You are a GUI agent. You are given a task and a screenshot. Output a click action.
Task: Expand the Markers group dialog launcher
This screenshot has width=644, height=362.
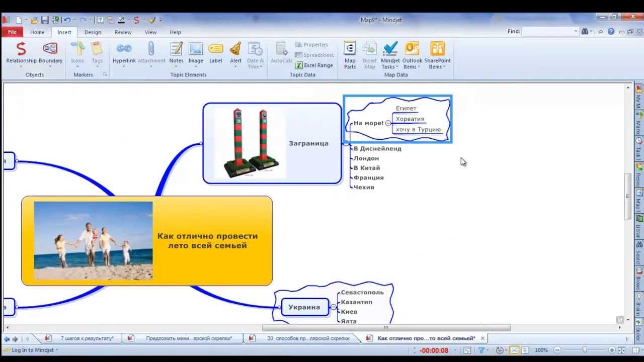(x=105, y=74)
